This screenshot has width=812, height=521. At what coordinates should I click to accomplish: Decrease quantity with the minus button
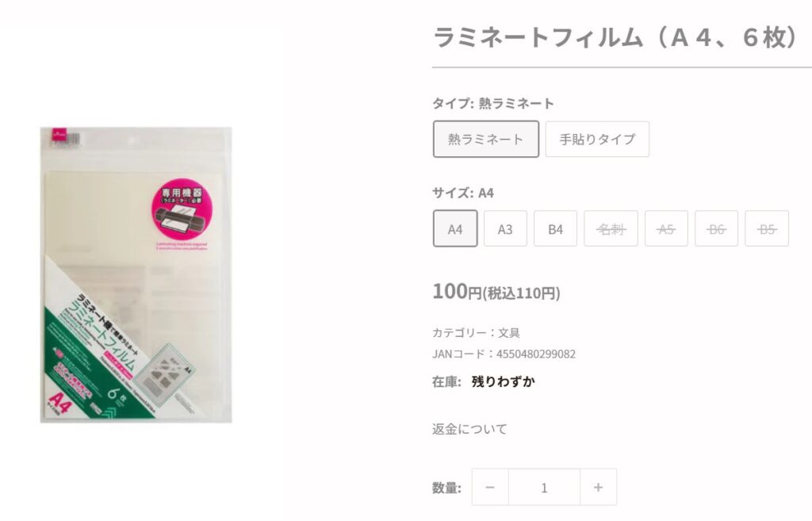(489, 487)
